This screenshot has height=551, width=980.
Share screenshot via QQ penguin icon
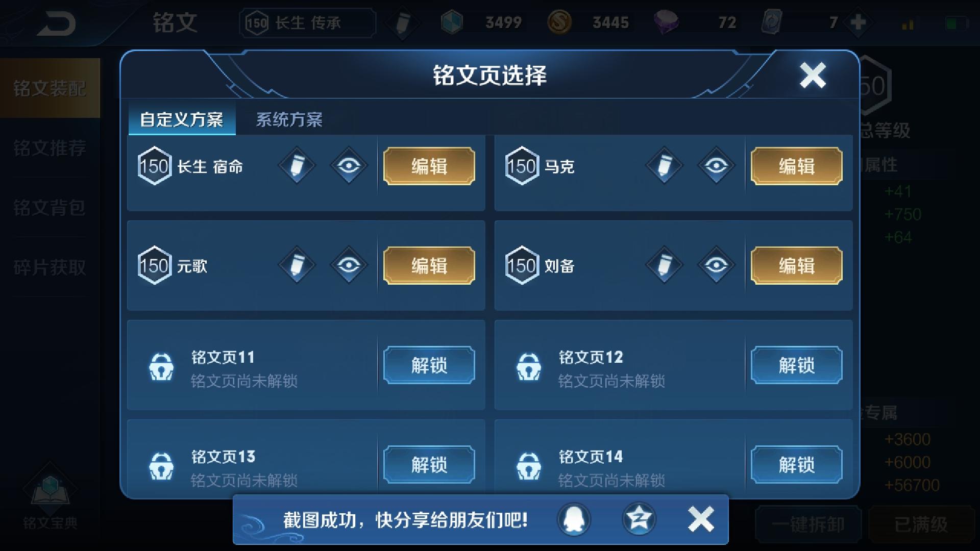click(x=574, y=520)
